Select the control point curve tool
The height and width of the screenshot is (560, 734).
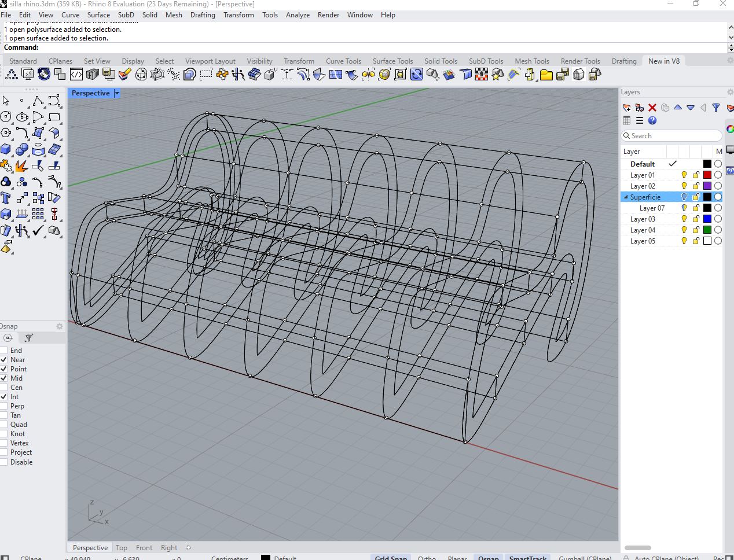(38, 100)
